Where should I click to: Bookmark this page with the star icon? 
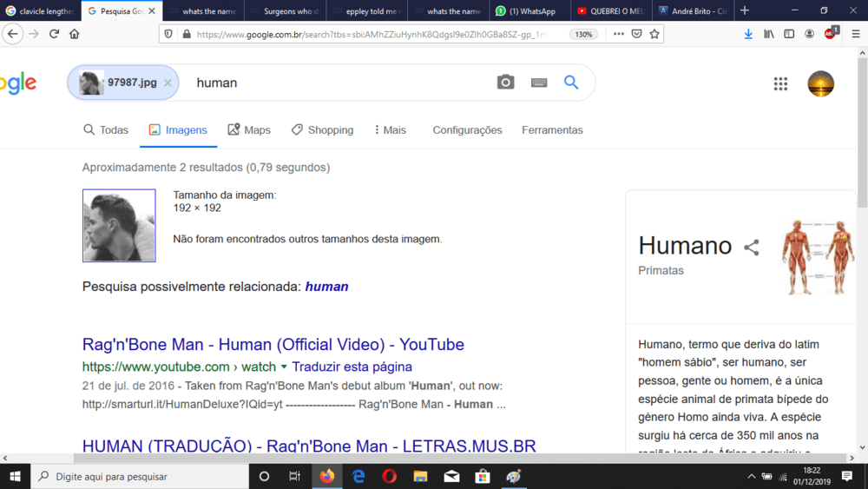click(x=655, y=34)
